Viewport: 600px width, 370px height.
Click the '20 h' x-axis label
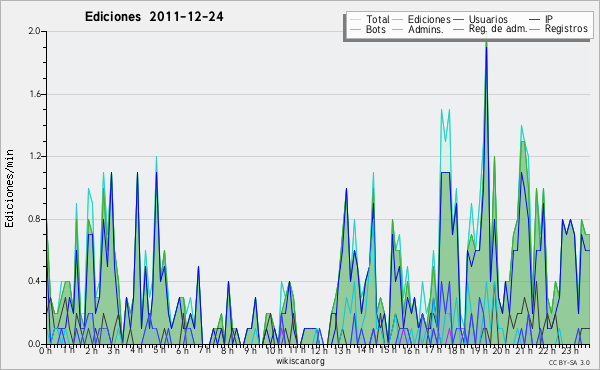500,351
